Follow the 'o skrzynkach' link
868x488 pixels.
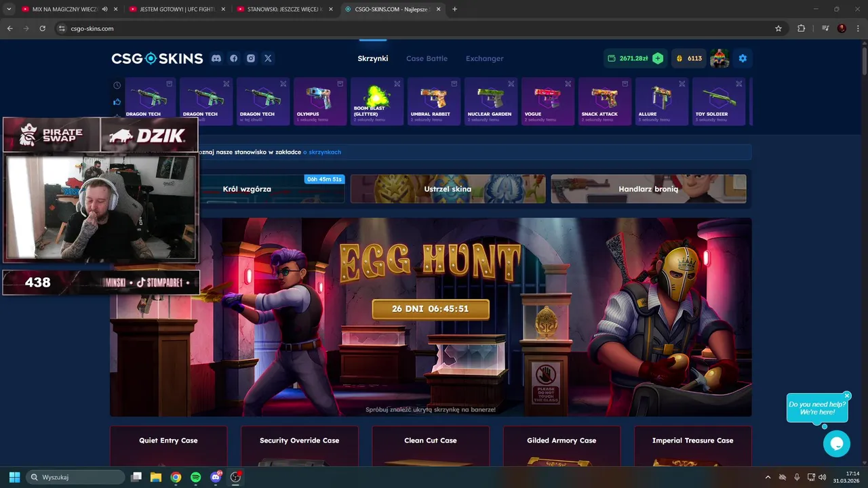click(322, 152)
